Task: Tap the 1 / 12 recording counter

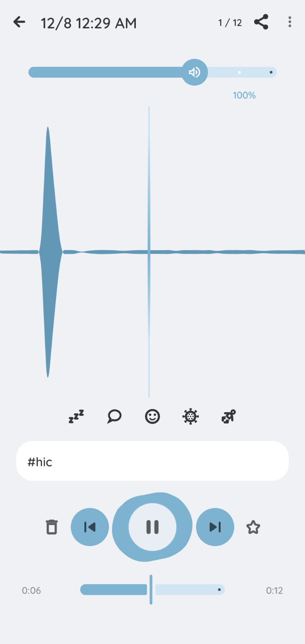Action: click(x=230, y=23)
